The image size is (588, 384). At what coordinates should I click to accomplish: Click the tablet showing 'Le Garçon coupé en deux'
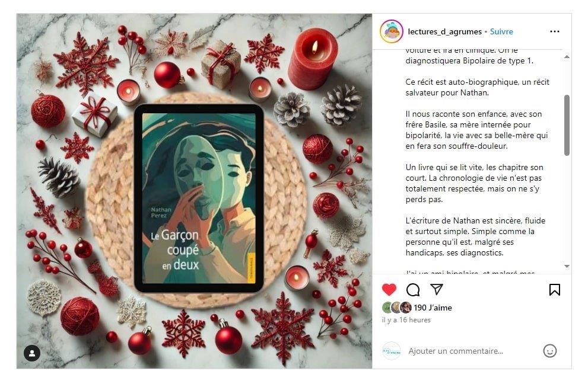(199, 199)
